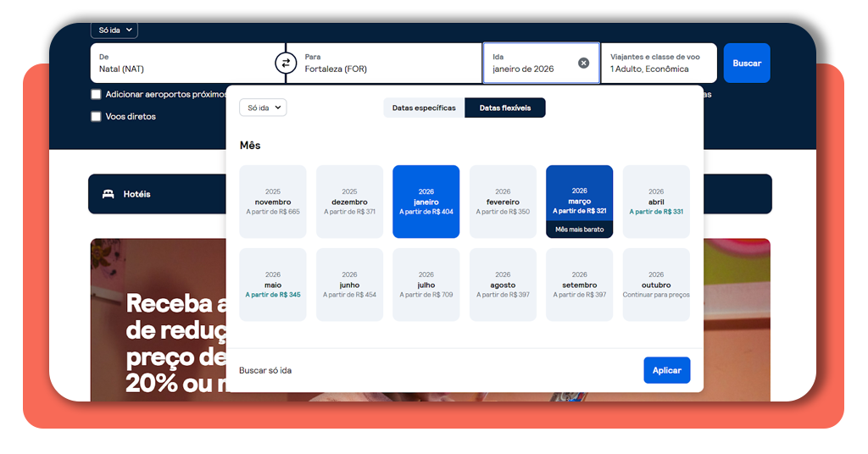Select abril 2026 month at R$ 331

click(x=656, y=201)
